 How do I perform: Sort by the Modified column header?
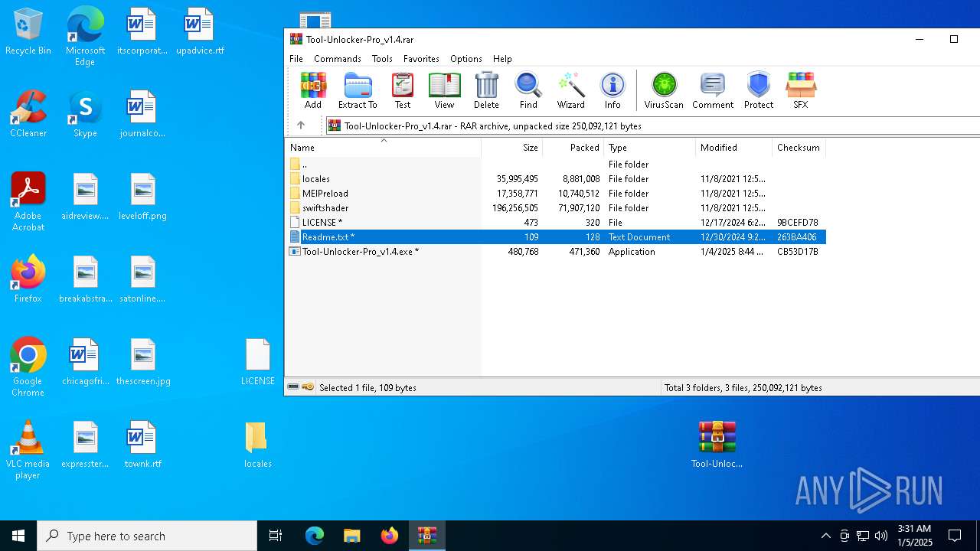click(733, 148)
